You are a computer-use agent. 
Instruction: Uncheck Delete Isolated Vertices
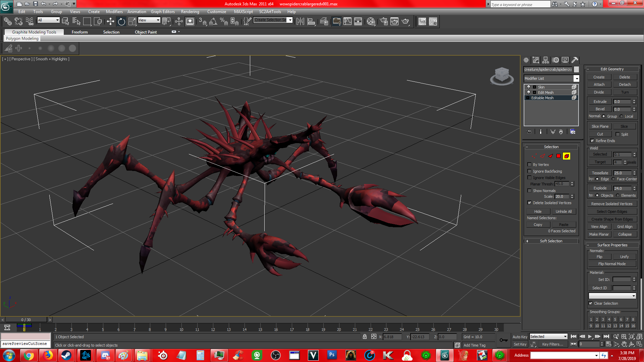click(529, 203)
